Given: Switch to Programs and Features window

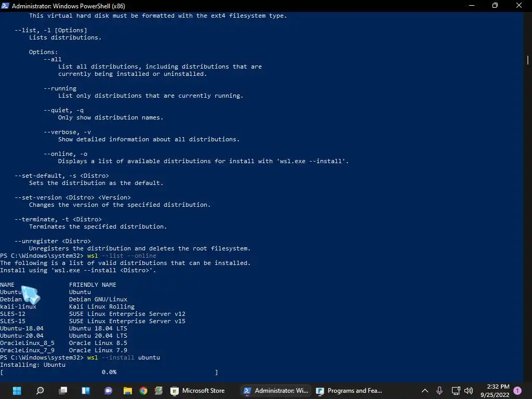Looking at the screenshot, I should [x=349, y=391].
